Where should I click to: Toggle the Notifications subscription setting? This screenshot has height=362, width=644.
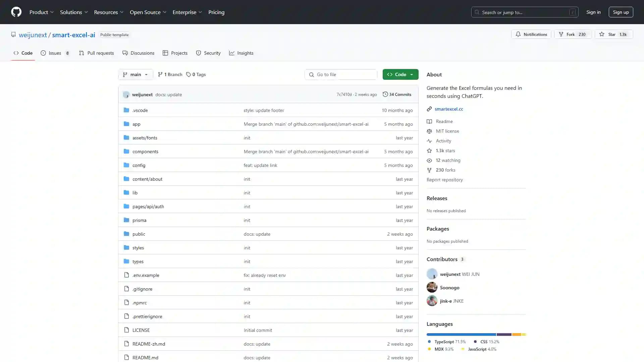531,34
